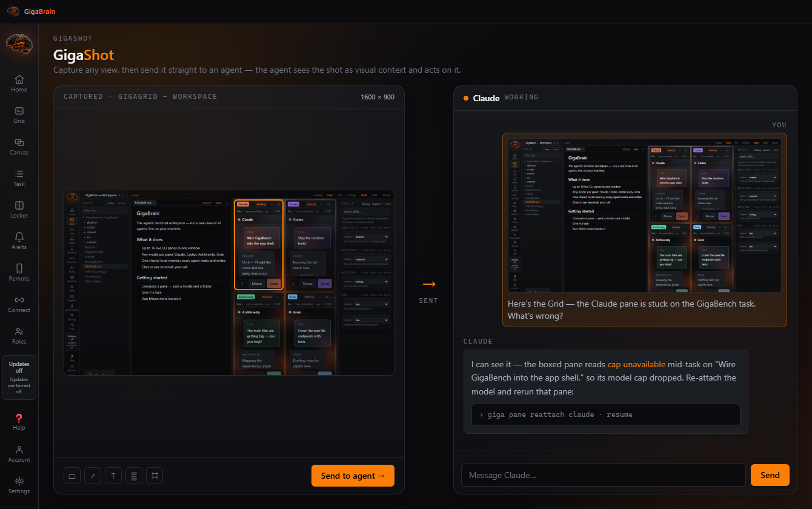This screenshot has height=509, width=812.
Task: Open the Locker from the sidebar
Action: pyautogui.click(x=19, y=210)
